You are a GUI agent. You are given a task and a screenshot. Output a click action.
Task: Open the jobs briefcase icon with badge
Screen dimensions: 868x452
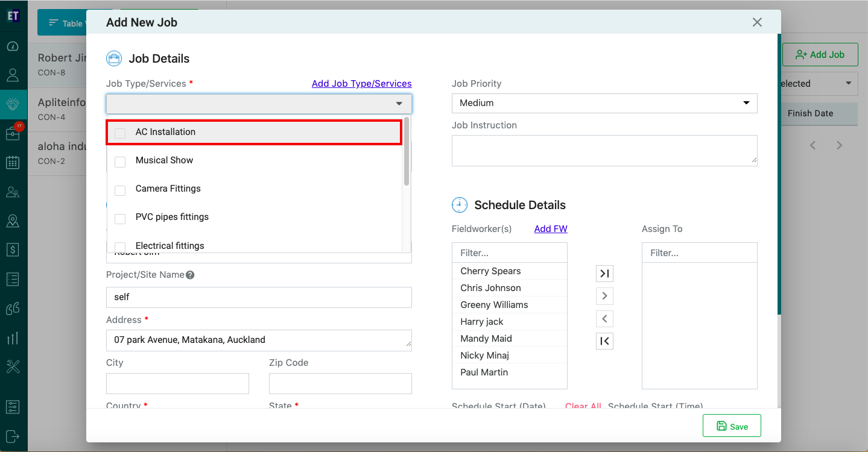tap(13, 133)
